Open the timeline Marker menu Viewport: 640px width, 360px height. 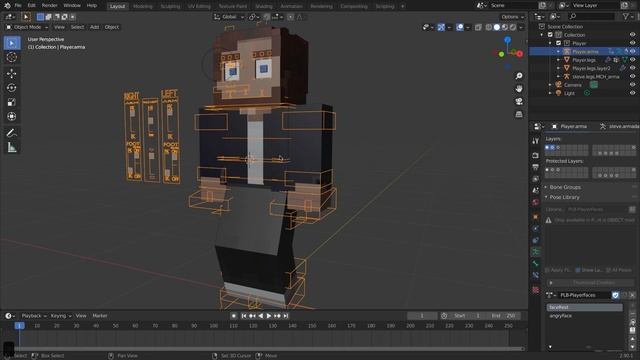(100, 316)
